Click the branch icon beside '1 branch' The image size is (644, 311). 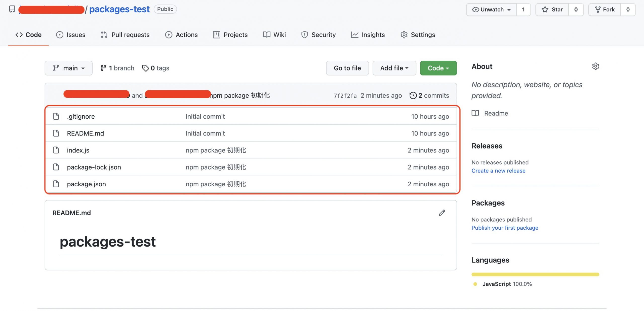tap(103, 68)
